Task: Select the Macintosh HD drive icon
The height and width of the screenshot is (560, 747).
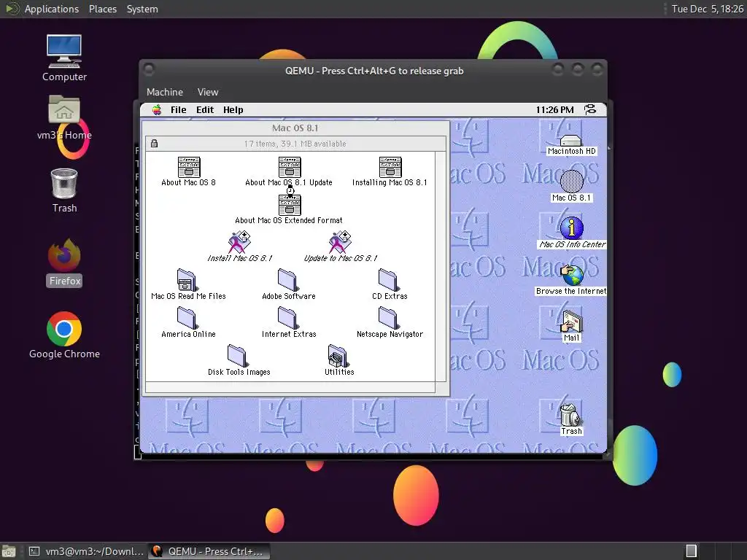Action: pos(570,141)
